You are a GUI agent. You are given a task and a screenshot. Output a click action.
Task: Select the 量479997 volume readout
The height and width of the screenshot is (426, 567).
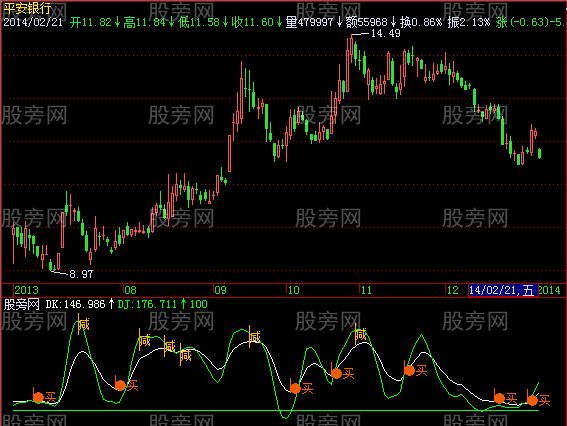pyautogui.click(x=309, y=22)
